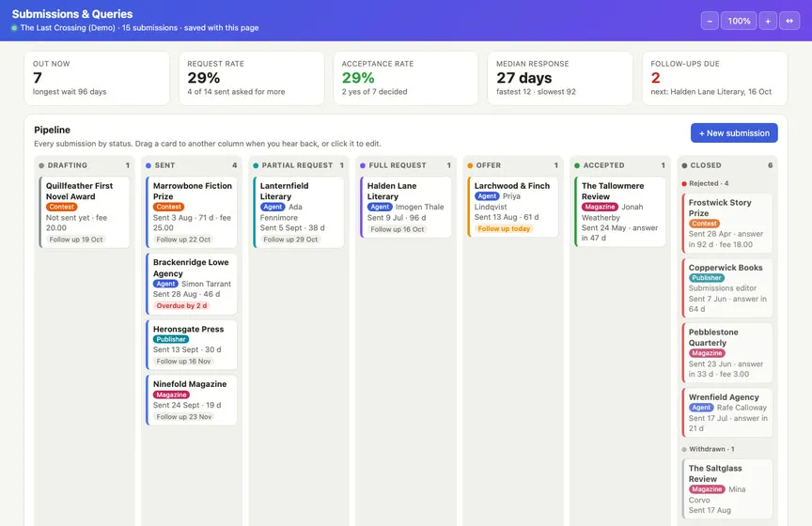Open the Brackenridge Lowe Agency card
The width and height of the screenshot is (812, 526).
pos(192,284)
